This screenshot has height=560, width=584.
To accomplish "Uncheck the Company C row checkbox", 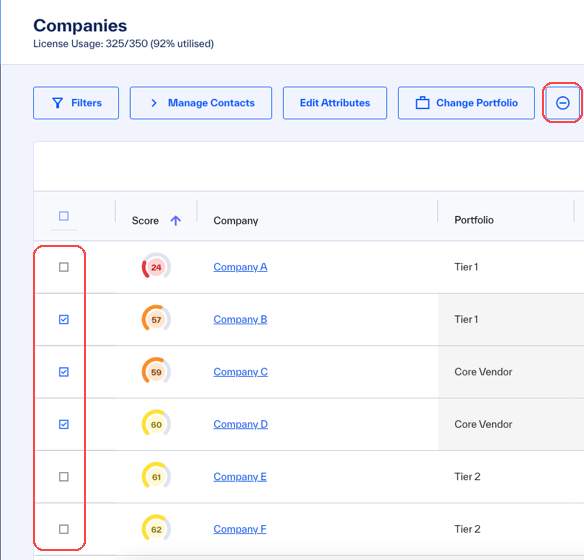I will point(64,372).
